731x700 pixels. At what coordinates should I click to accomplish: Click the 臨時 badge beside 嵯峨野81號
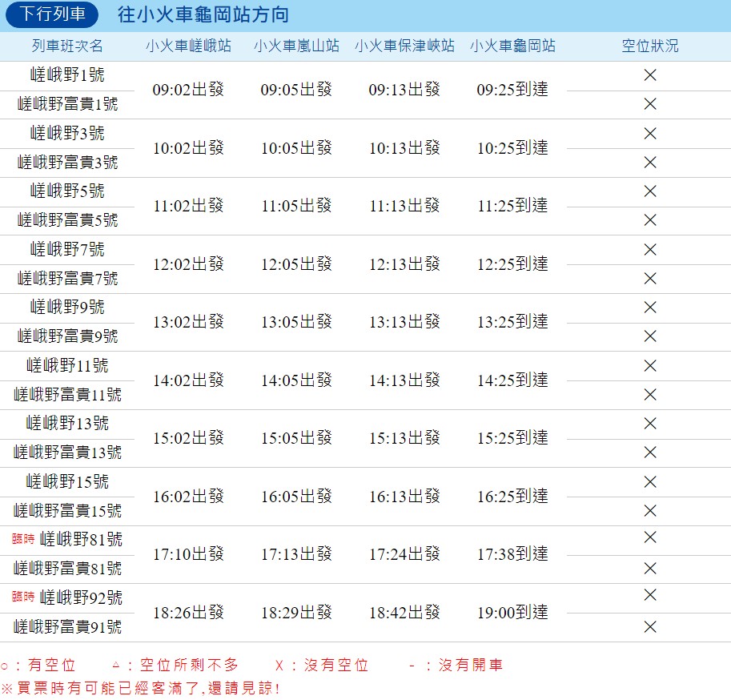tap(23, 539)
